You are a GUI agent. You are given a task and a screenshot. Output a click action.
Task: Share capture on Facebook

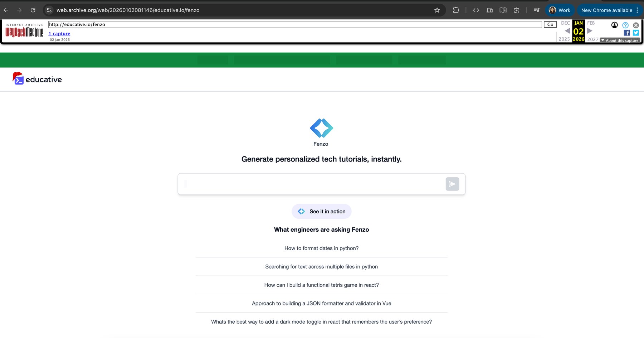tap(627, 33)
